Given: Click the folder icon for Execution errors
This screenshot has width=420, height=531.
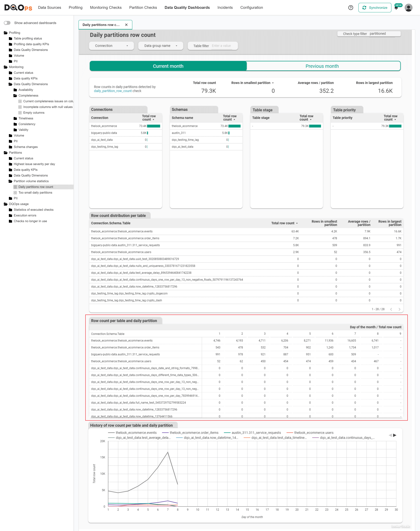Looking at the screenshot, I should tap(10, 215).
